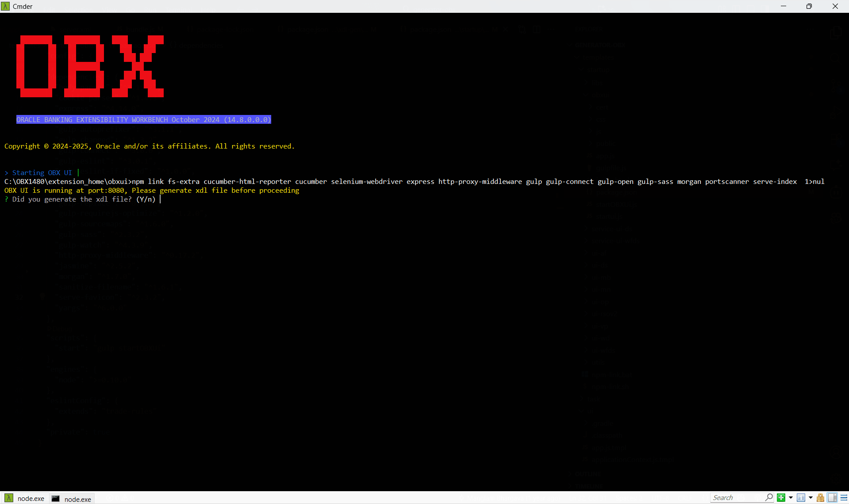Click the magnifier search icon
Viewport: 849px width, 504px height.
(769, 497)
